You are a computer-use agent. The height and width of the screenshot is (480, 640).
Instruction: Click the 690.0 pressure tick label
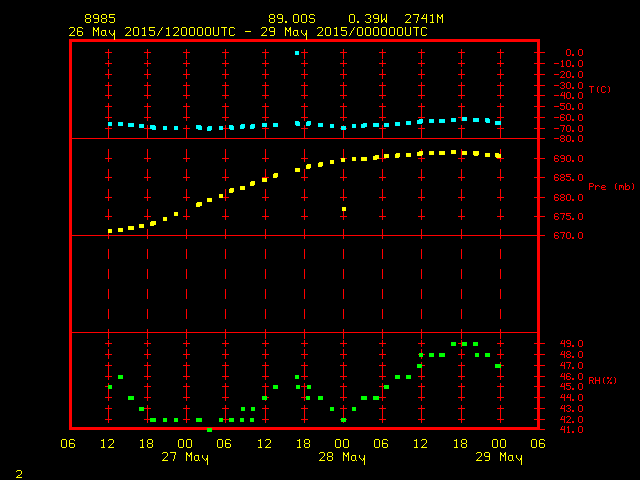[x=569, y=159]
